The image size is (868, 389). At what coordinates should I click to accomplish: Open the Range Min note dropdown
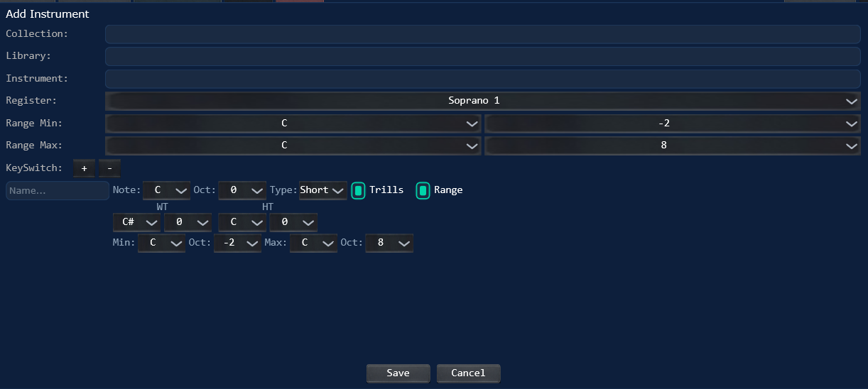click(293, 124)
